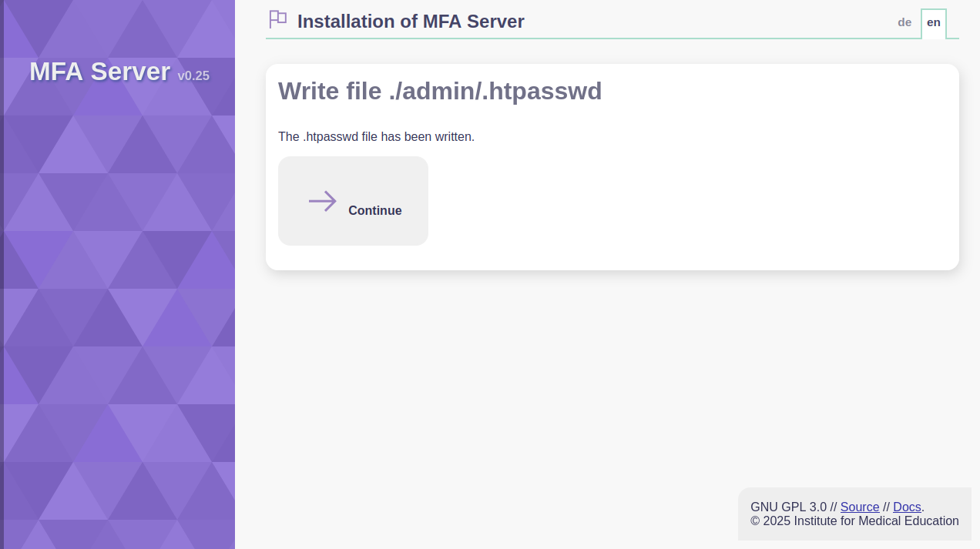
Task: Click the 'GNU GPL 3.0' footer text
Action: 788,507
